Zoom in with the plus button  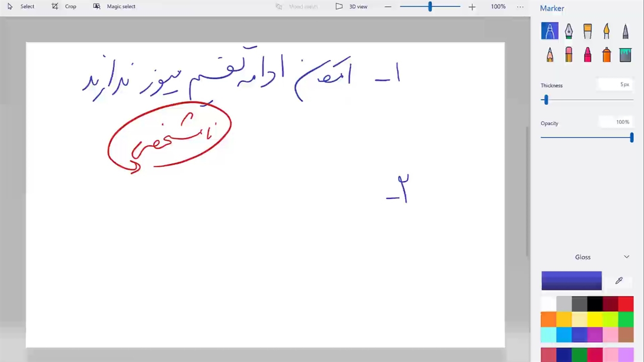pyautogui.click(x=471, y=7)
